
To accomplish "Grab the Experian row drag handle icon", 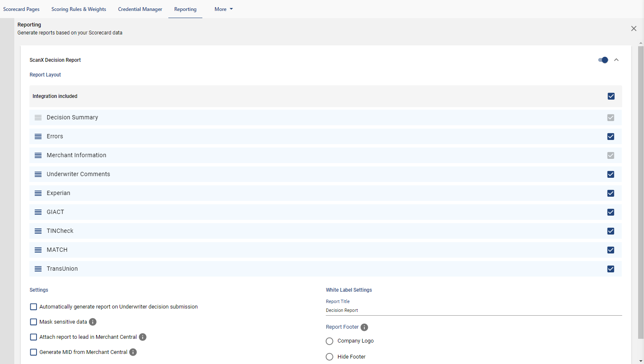I will tap(38, 193).
